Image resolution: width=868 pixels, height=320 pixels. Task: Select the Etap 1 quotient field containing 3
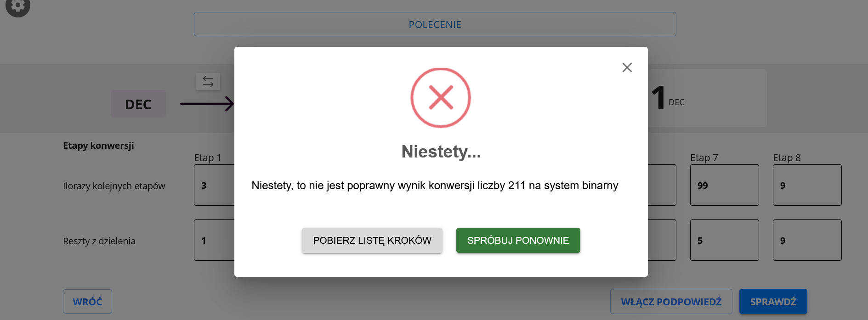[214, 185]
